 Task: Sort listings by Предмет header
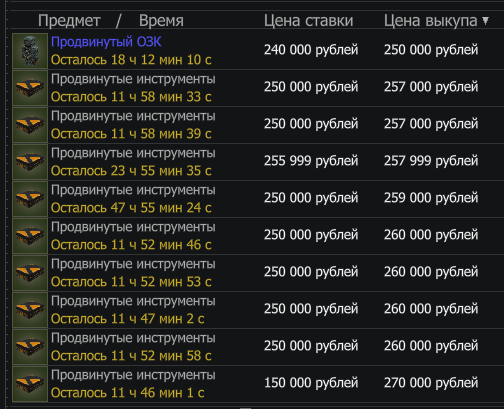(x=69, y=21)
